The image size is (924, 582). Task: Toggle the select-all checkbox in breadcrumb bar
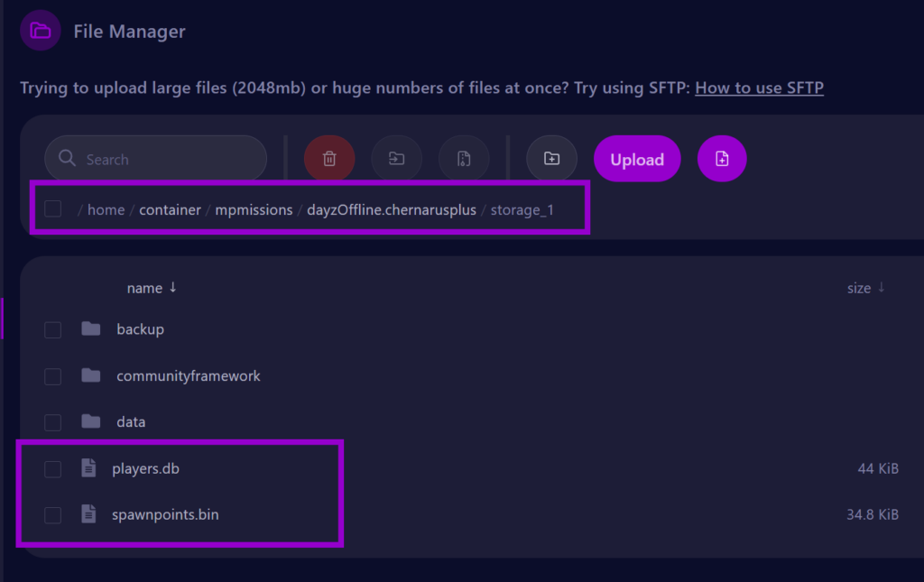[53, 209]
